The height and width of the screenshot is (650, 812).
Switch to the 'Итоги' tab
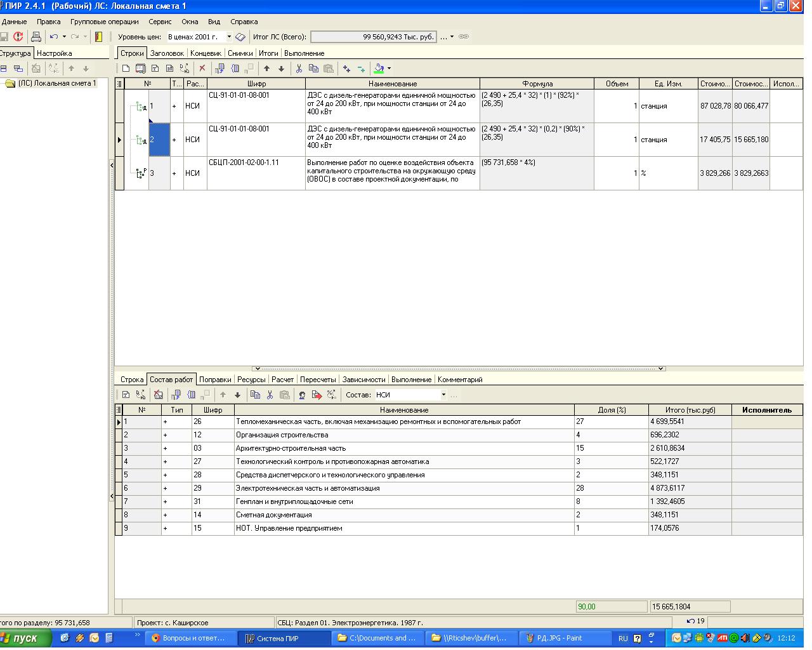pos(268,53)
